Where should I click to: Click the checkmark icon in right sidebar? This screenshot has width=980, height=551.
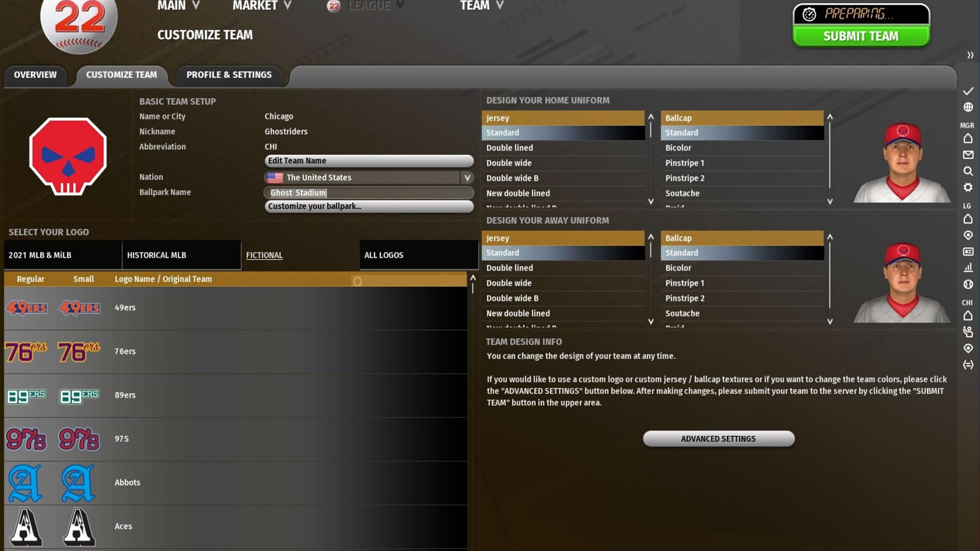(968, 91)
